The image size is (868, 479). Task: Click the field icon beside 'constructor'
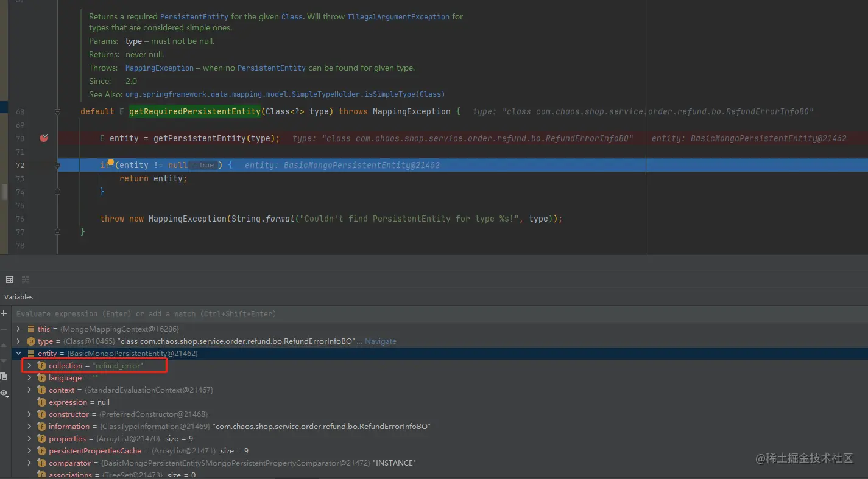[x=41, y=414]
